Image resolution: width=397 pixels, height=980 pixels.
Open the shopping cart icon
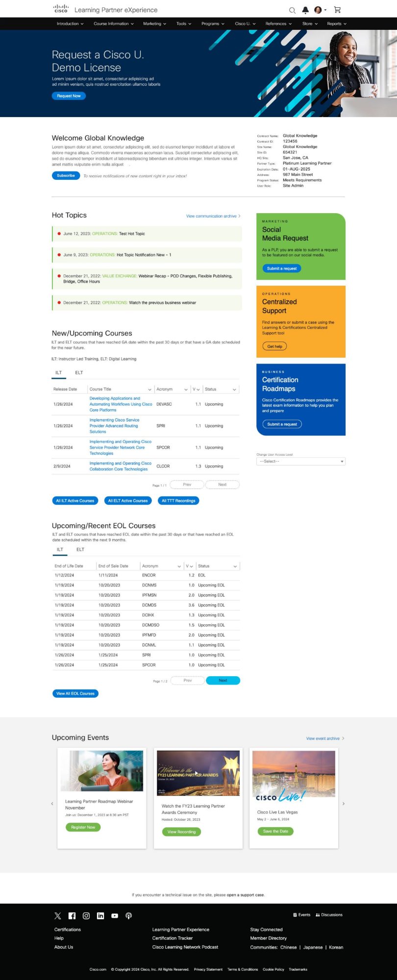(x=337, y=10)
